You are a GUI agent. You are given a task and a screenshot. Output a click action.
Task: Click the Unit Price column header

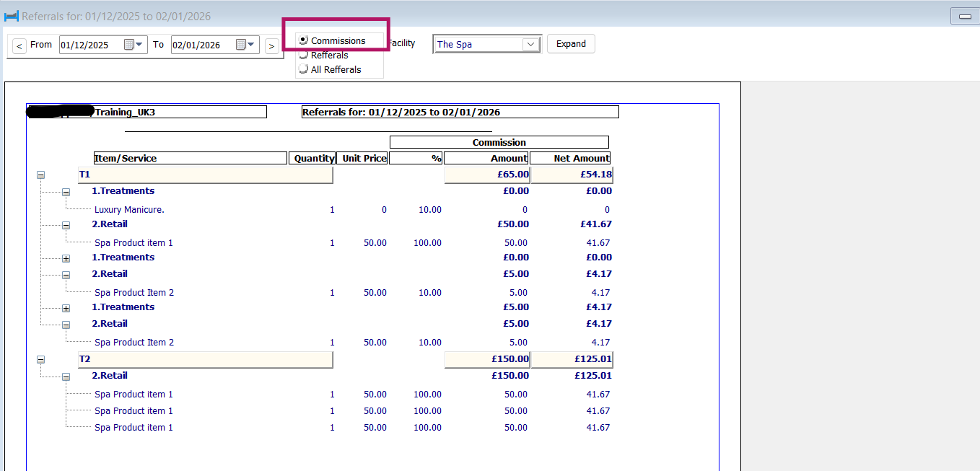click(362, 158)
